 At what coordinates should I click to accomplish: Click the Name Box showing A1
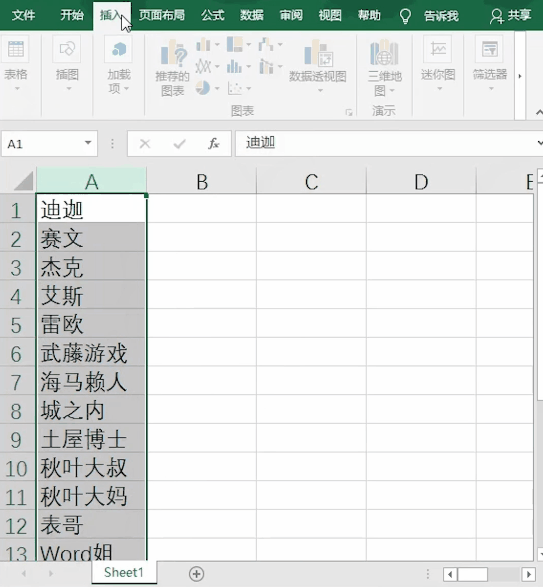(49, 143)
